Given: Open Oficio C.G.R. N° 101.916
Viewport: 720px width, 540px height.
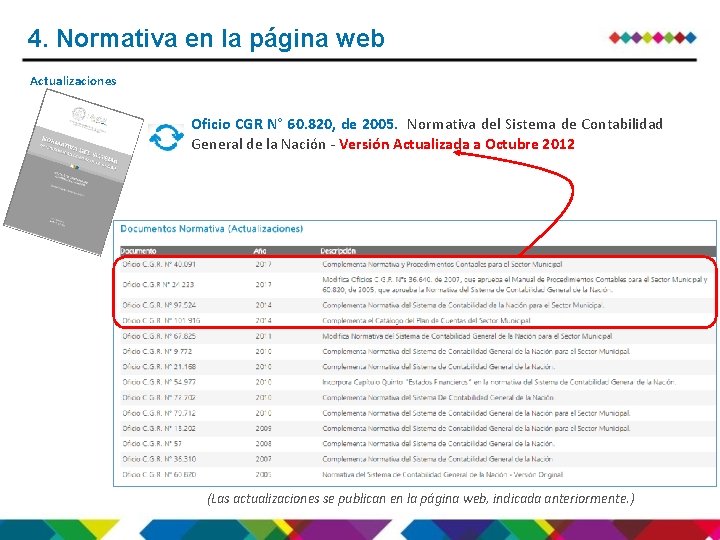Looking at the screenshot, I should click(x=161, y=321).
